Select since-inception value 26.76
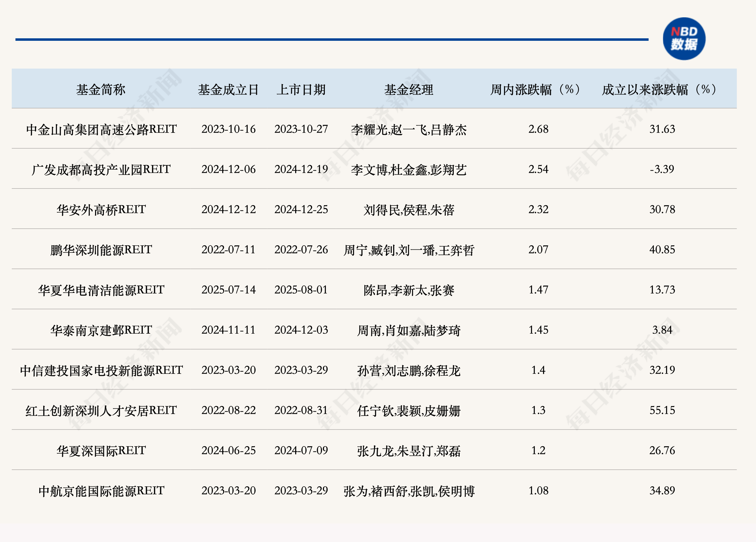Image resolution: width=756 pixels, height=542 pixels. tap(662, 451)
